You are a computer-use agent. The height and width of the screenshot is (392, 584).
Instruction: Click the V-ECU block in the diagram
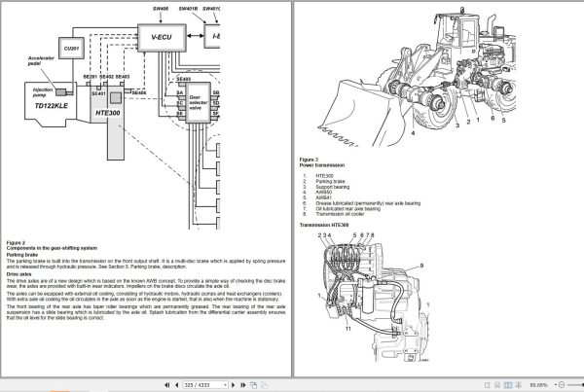162,38
